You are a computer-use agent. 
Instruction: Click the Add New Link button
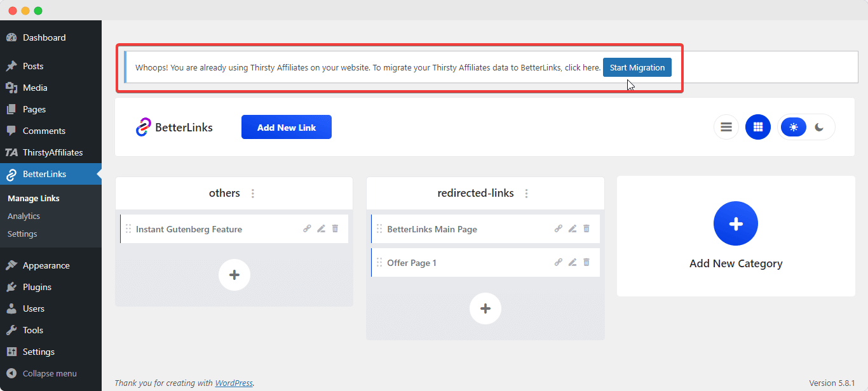[x=287, y=127]
